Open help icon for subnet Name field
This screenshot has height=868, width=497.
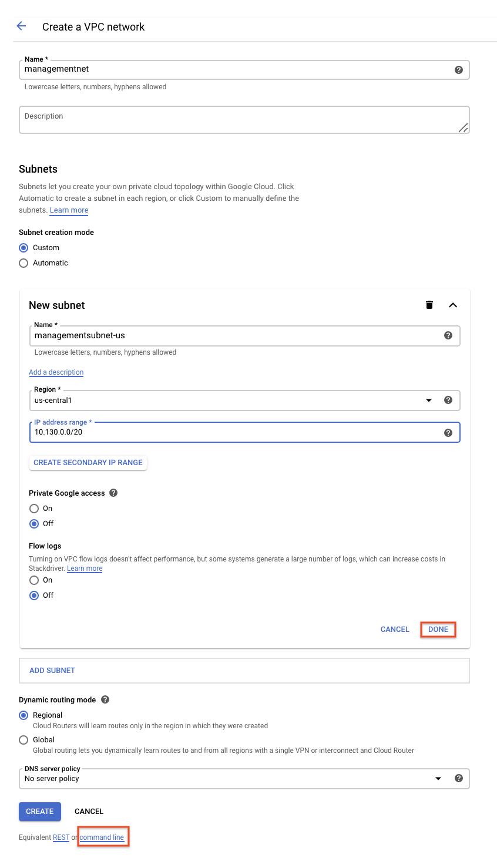pyautogui.click(x=448, y=335)
